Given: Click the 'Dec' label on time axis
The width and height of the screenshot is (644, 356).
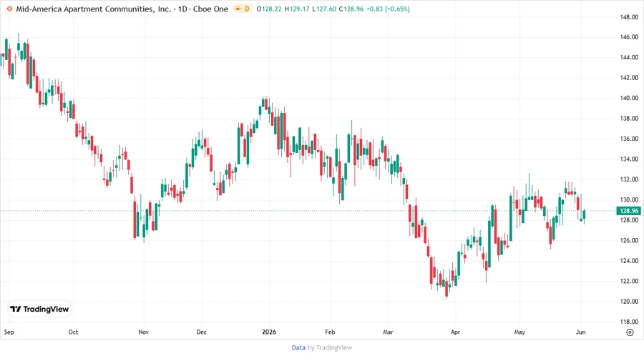Looking at the screenshot, I should [x=202, y=332].
